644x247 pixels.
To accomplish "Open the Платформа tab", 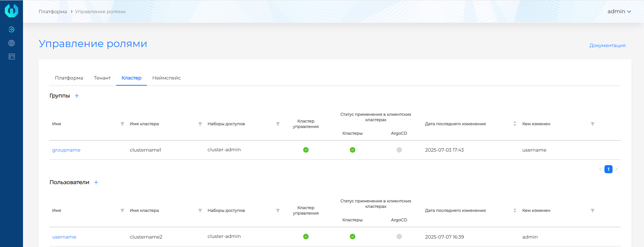I will tap(69, 78).
